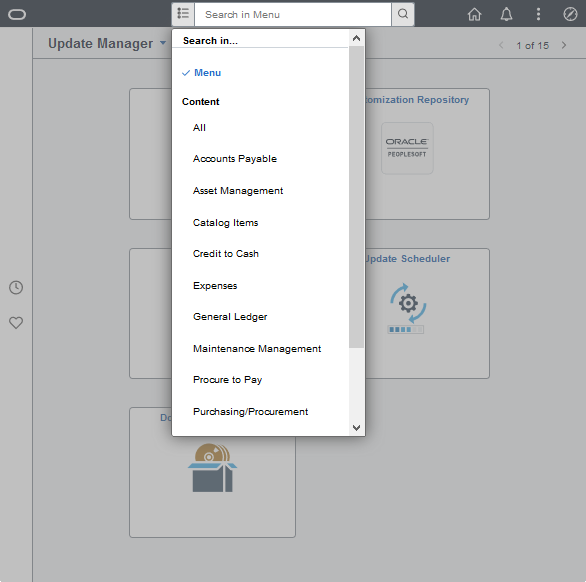Open recently visited clock icon
This screenshot has width=586, height=582.
16,287
